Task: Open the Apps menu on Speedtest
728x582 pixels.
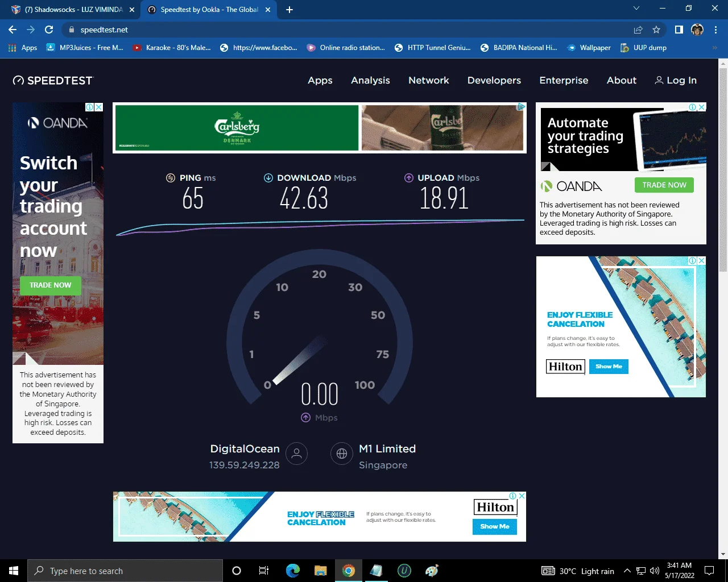Action: 320,80
